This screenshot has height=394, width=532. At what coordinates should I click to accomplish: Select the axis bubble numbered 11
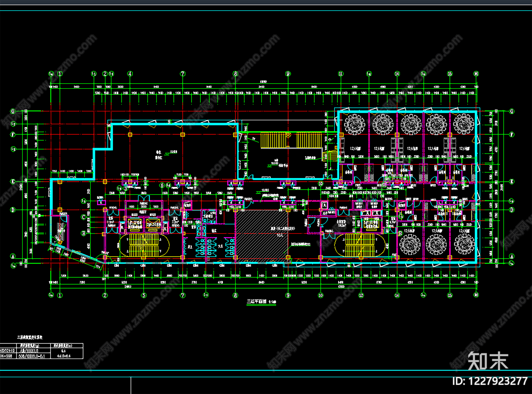click(x=341, y=74)
